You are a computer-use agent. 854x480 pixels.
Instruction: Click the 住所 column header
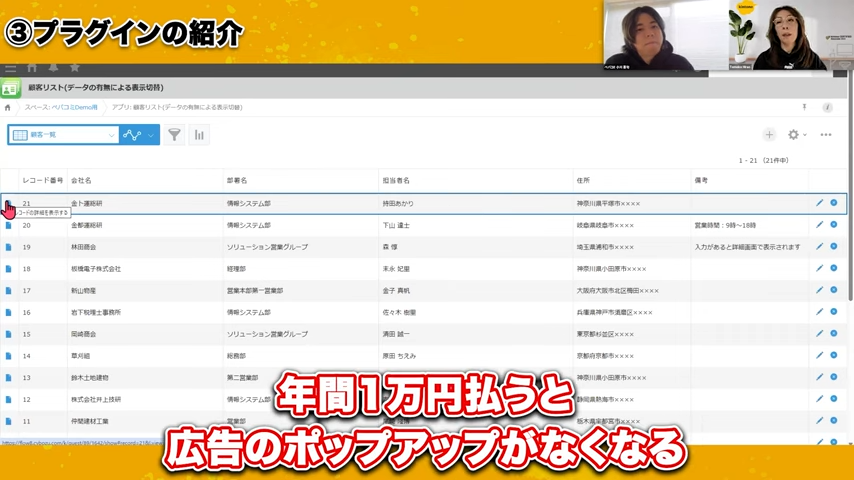pyautogui.click(x=583, y=180)
